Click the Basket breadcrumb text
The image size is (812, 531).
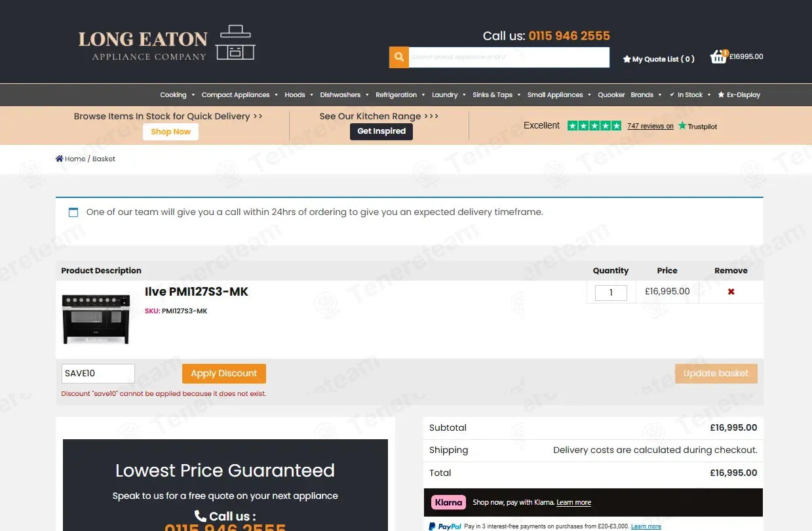point(104,159)
